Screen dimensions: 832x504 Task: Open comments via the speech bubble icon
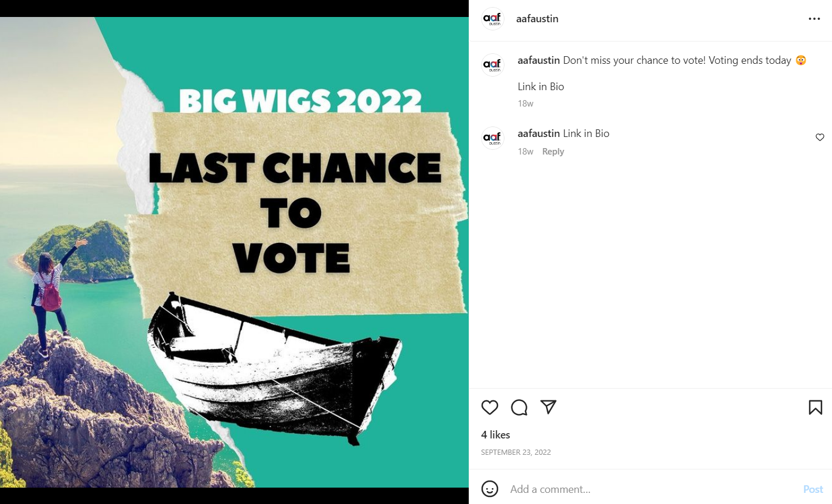(x=519, y=407)
